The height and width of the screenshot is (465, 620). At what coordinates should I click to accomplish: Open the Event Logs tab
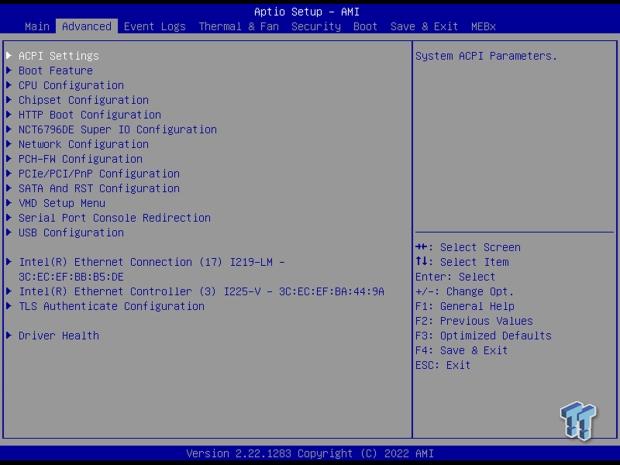[x=155, y=26]
